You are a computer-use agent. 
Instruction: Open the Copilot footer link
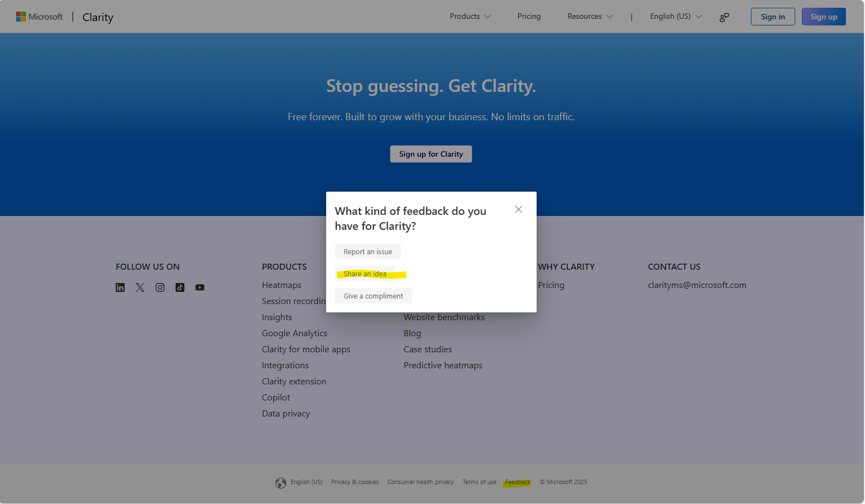pyautogui.click(x=276, y=398)
